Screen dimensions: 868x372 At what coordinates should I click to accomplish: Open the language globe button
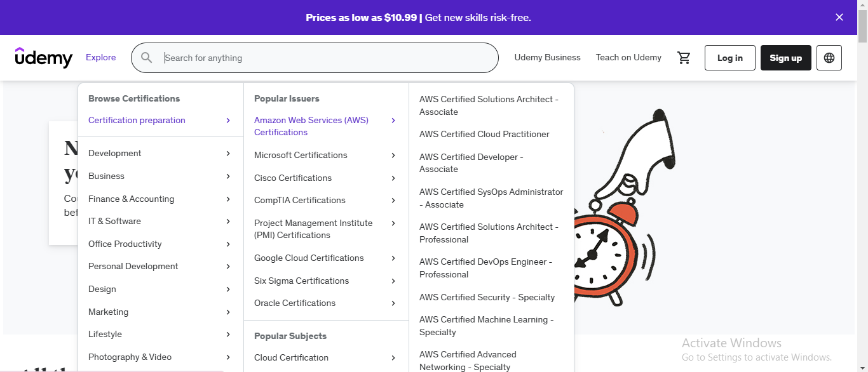(x=829, y=58)
